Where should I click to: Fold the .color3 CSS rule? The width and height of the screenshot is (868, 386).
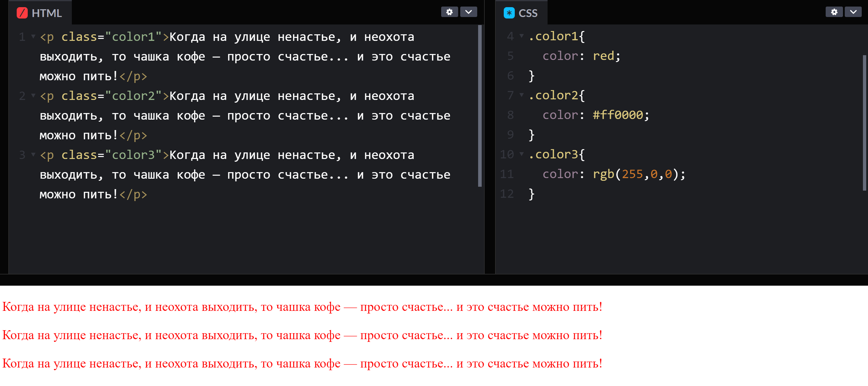tap(521, 154)
